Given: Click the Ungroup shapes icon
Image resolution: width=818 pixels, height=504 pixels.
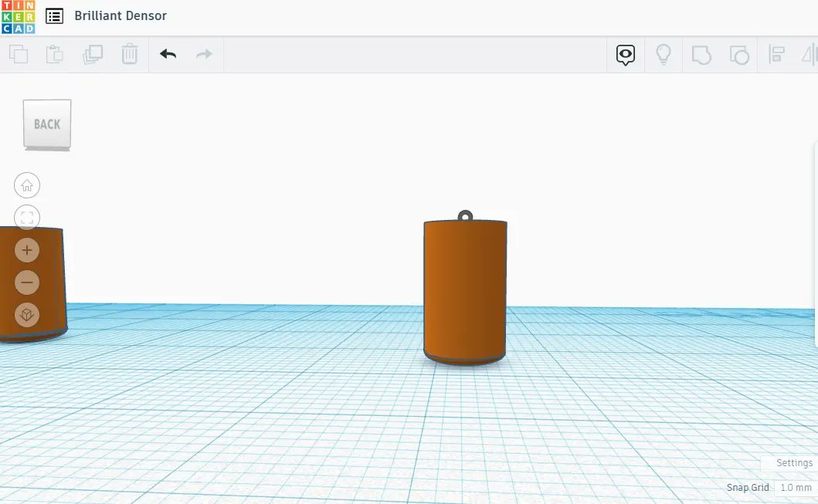Looking at the screenshot, I should (x=739, y=55).
